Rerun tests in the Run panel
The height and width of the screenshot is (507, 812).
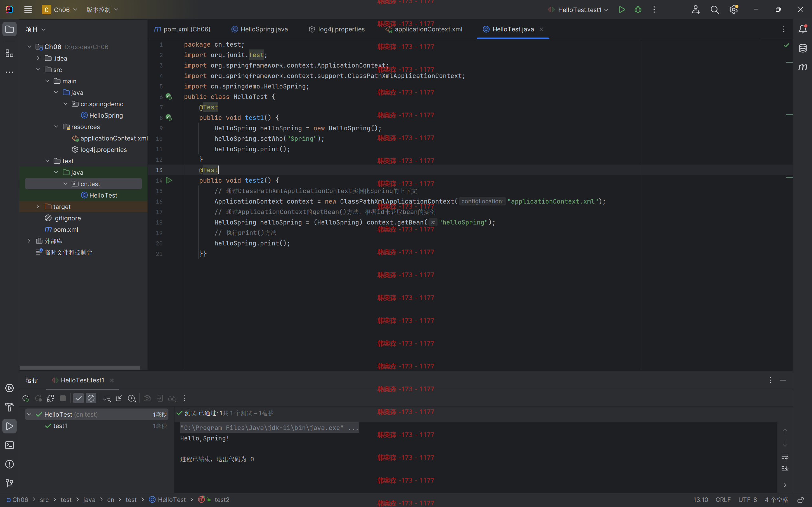(x=25, y=398)
